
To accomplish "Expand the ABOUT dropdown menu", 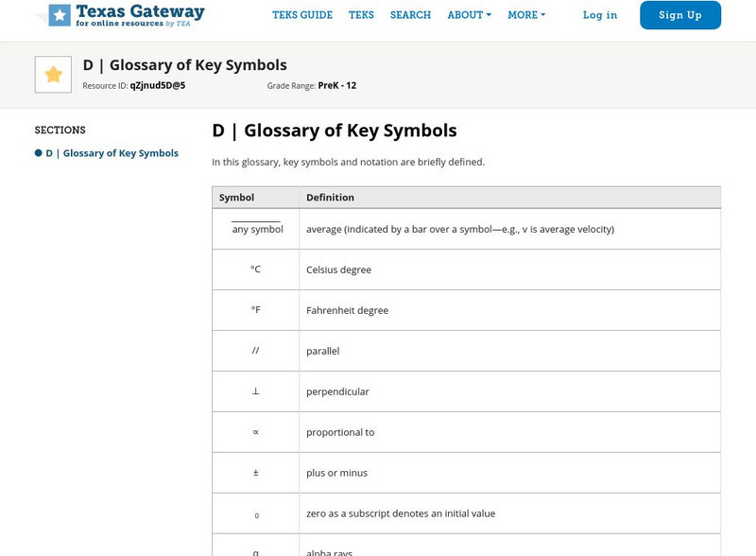I will [x=469, y=15].
